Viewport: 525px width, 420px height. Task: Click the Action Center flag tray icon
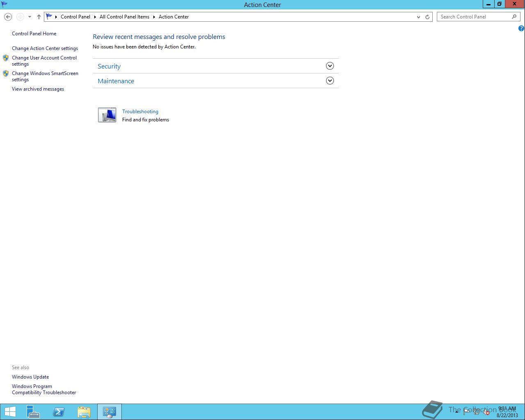tap(467, 412)
